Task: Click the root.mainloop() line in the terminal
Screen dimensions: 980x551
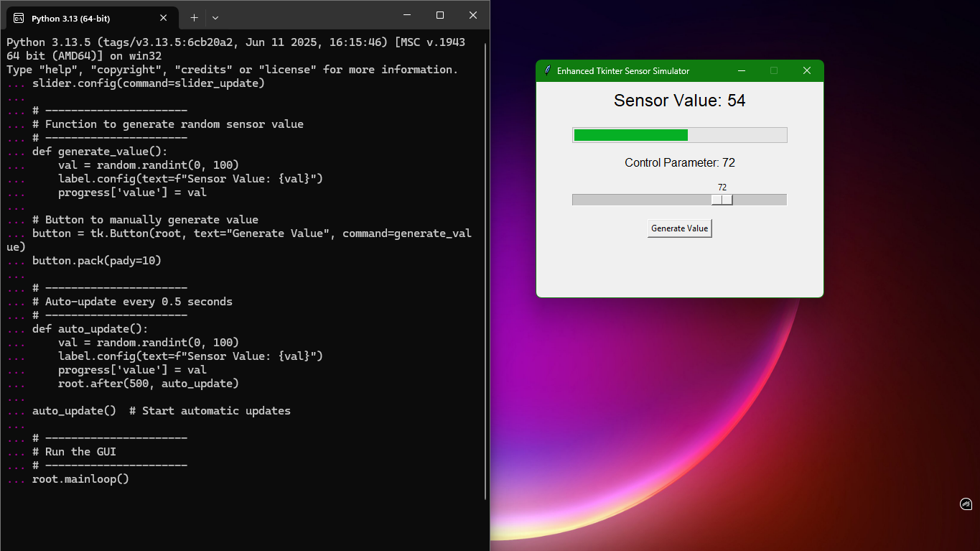Action: (80, 478)
